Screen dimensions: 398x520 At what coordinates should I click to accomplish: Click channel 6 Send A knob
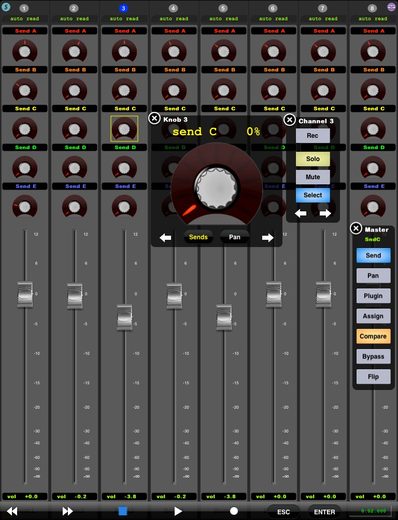[x=273, y=51]
